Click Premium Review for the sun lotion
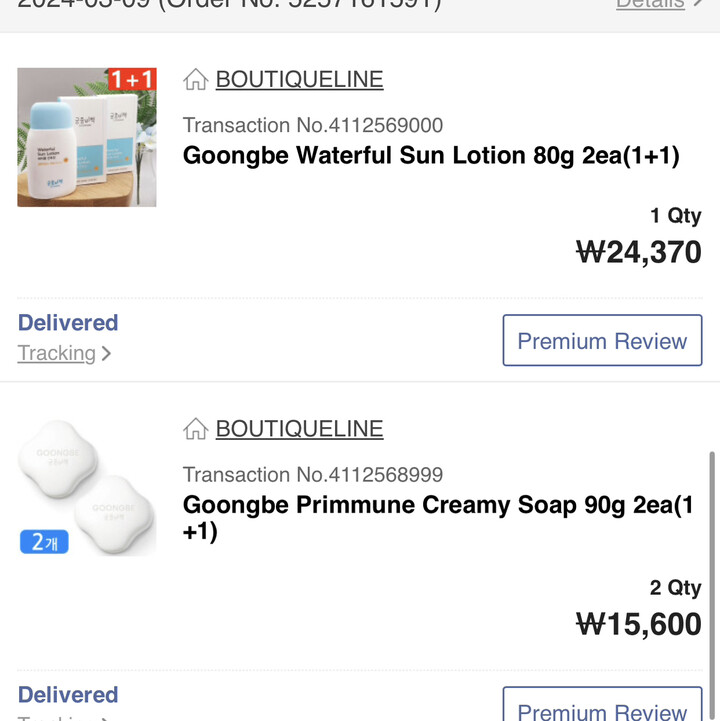The height and width of the screenshot is (721, 720). [602, 340]
